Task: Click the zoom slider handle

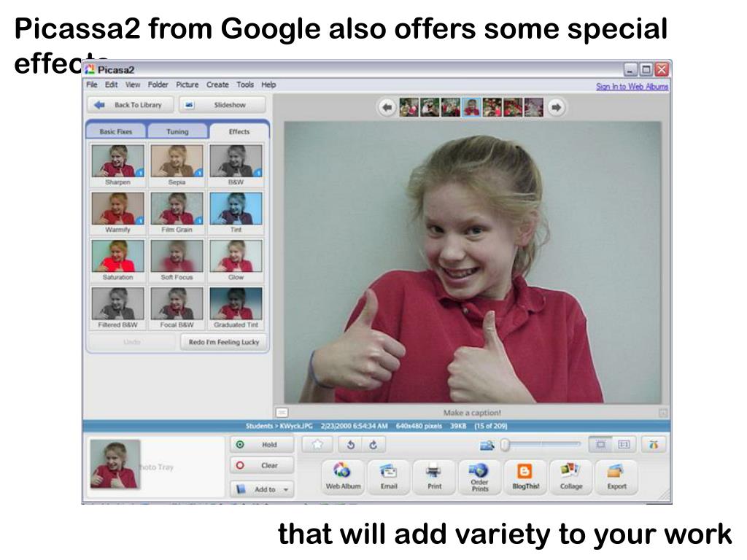Action: click(505, 445)
